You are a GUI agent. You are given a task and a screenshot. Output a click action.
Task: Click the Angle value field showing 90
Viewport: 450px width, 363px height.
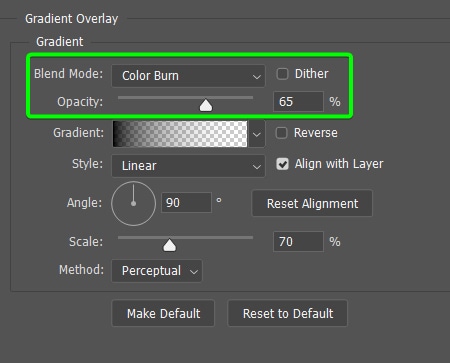point(186,202)
